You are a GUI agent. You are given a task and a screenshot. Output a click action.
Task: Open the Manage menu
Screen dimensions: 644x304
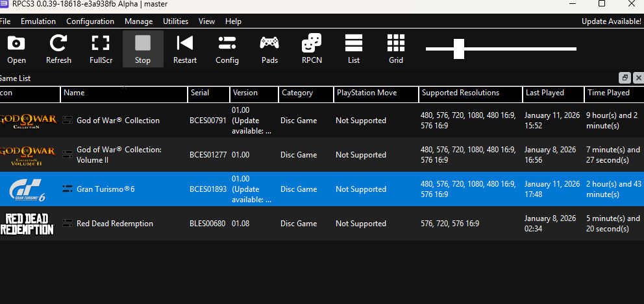[x=138, y=21]
